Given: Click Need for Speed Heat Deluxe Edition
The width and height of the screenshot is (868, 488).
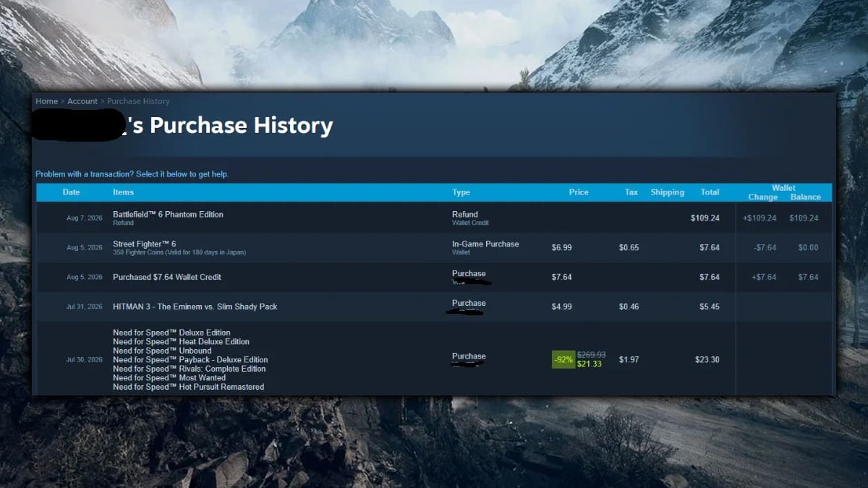Looking at the screenshot, I should 181,342.
